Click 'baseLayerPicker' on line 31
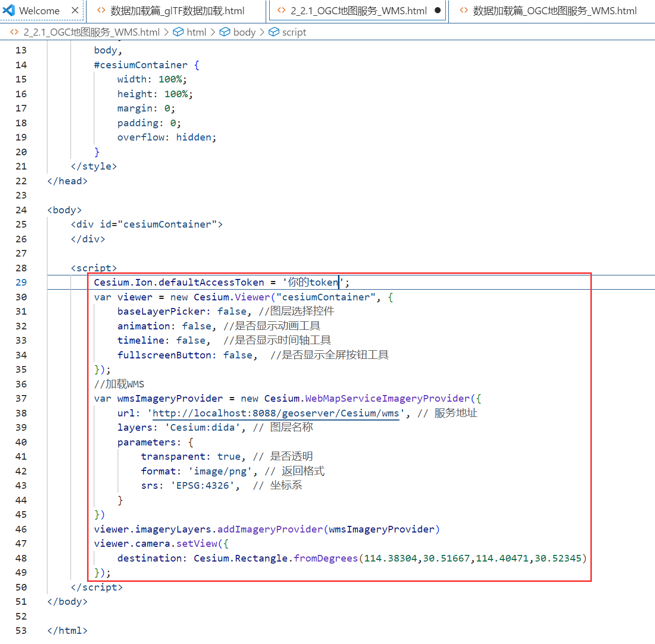This screenshot has height=644, width=655. tap(161, 312)
